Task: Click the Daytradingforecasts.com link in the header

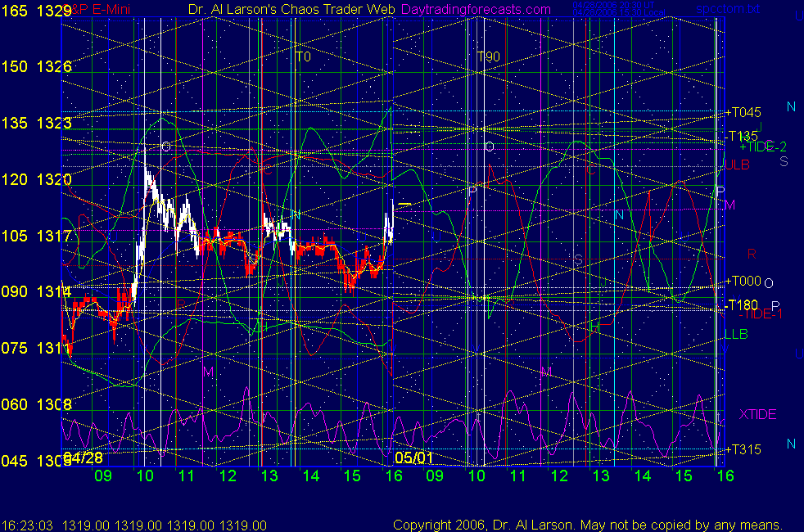Action: click(476, 9)
